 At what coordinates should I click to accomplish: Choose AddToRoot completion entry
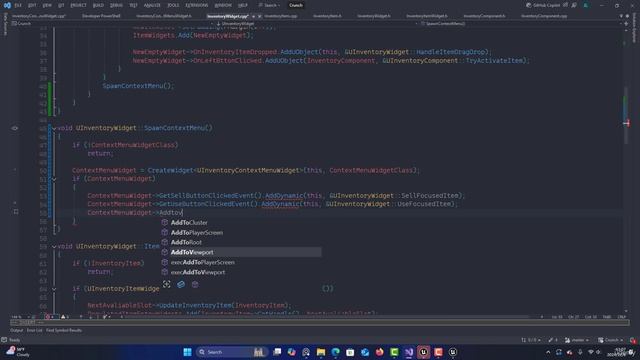coord(241,242)
